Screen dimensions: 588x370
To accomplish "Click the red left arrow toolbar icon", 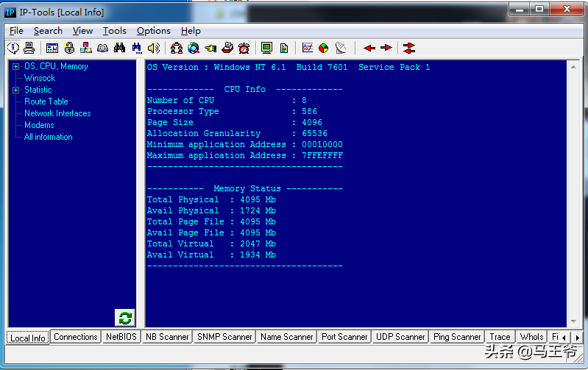I will click(x=369, y=48).
